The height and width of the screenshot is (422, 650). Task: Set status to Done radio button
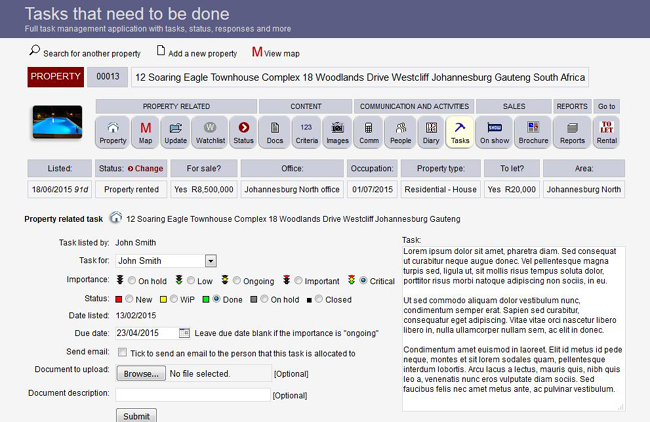pos(216,299)
